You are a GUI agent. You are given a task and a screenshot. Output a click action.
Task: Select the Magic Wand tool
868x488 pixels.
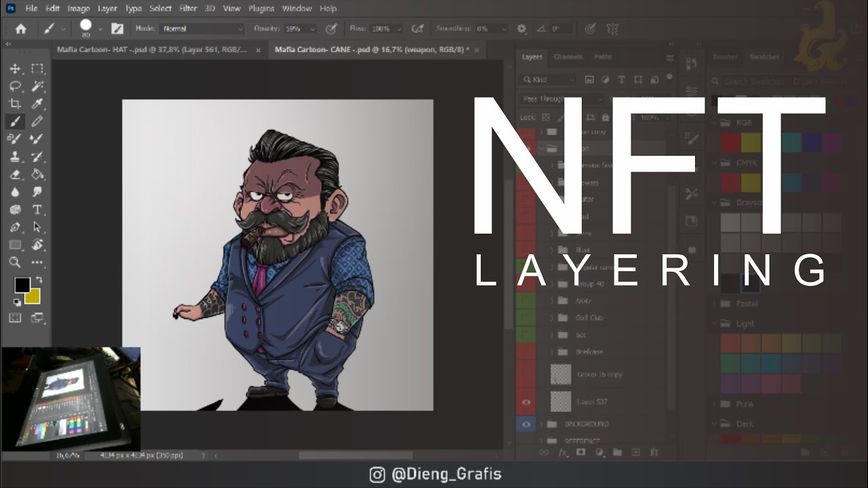[37, 86]
